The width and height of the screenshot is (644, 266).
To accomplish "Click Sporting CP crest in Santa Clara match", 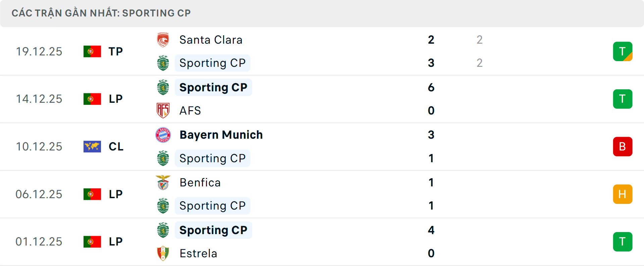I will pyautogui.click(x=163, y=63).
